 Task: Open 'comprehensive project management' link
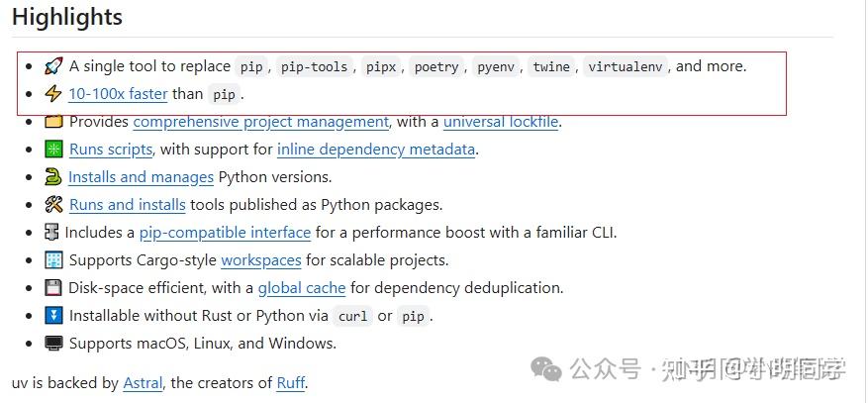(x=261, y=122)
